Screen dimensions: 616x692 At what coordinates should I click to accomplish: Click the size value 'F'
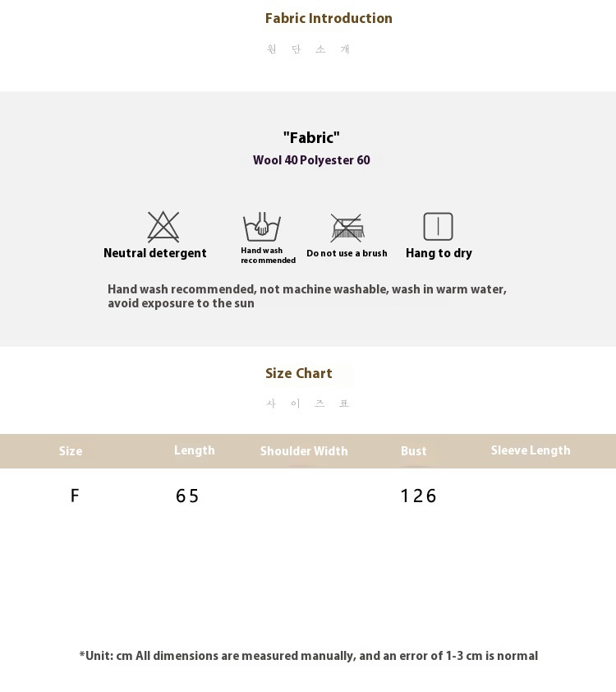(75, 496)
